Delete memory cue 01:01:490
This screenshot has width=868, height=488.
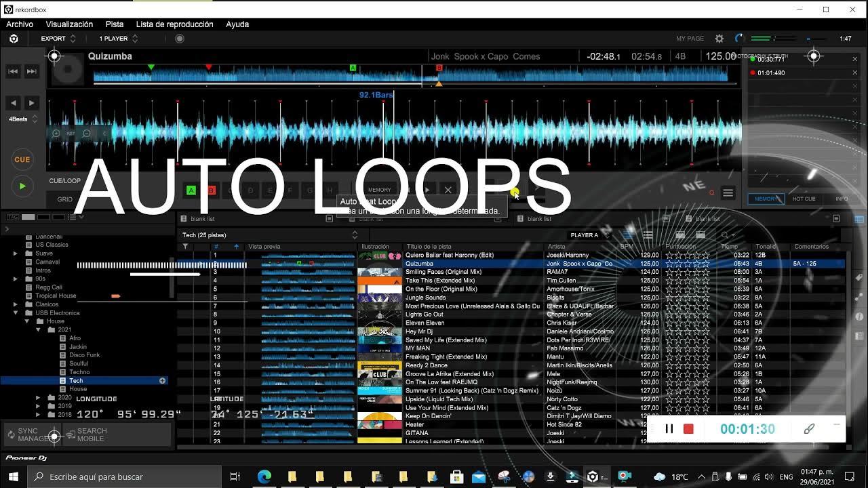pos(854,73)
